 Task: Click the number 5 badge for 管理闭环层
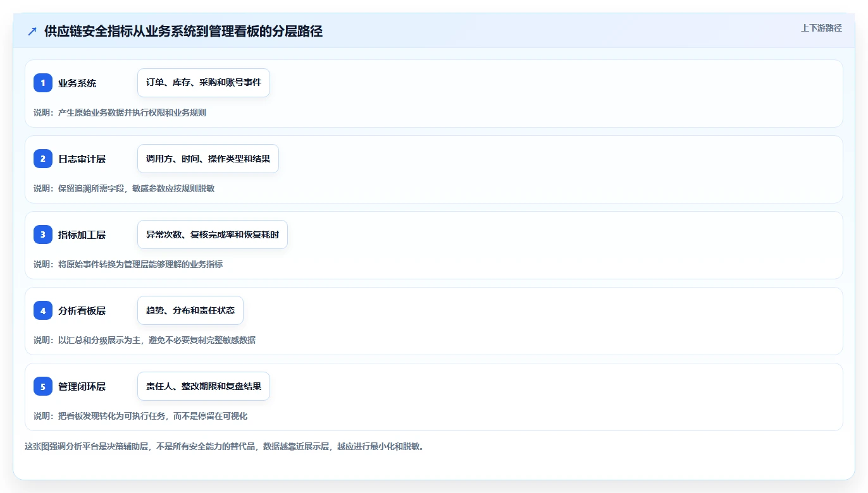(x=43, y=386)
